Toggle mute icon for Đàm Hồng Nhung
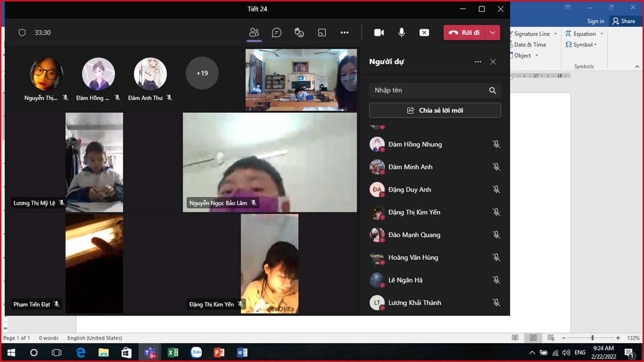The width and height of the screenshot is (644, 362). 496,145
